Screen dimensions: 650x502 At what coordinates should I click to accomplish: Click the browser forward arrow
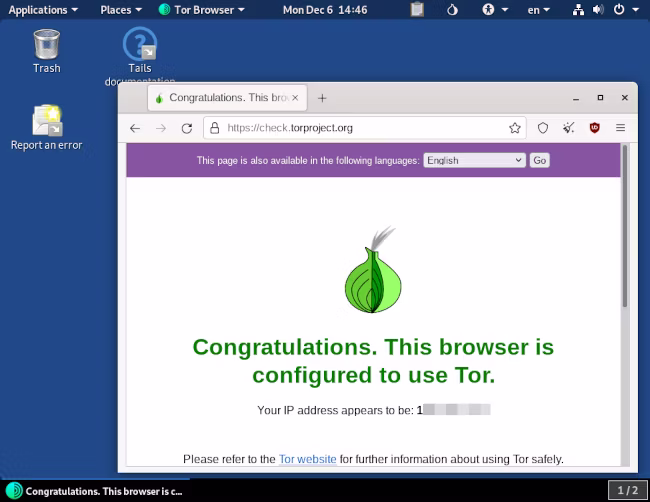pos(161,128)
